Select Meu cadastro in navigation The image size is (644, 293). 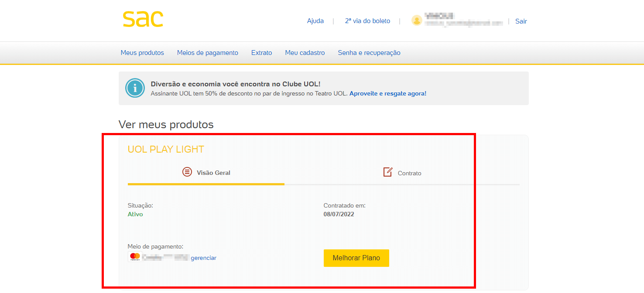(305, 53)
